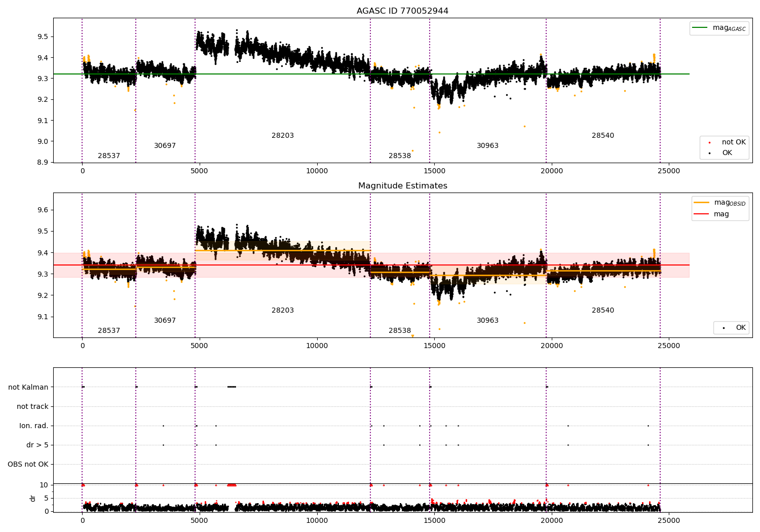Click the 10 tick on the dr axis
760x532 pixels.
[x=44, y=485]
